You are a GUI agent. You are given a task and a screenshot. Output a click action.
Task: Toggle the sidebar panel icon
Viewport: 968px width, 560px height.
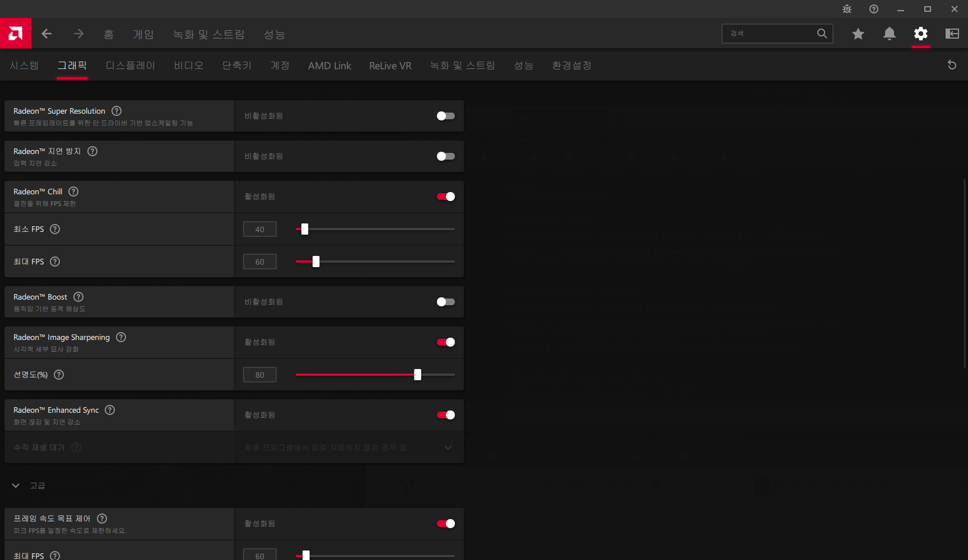coord(952,34)
